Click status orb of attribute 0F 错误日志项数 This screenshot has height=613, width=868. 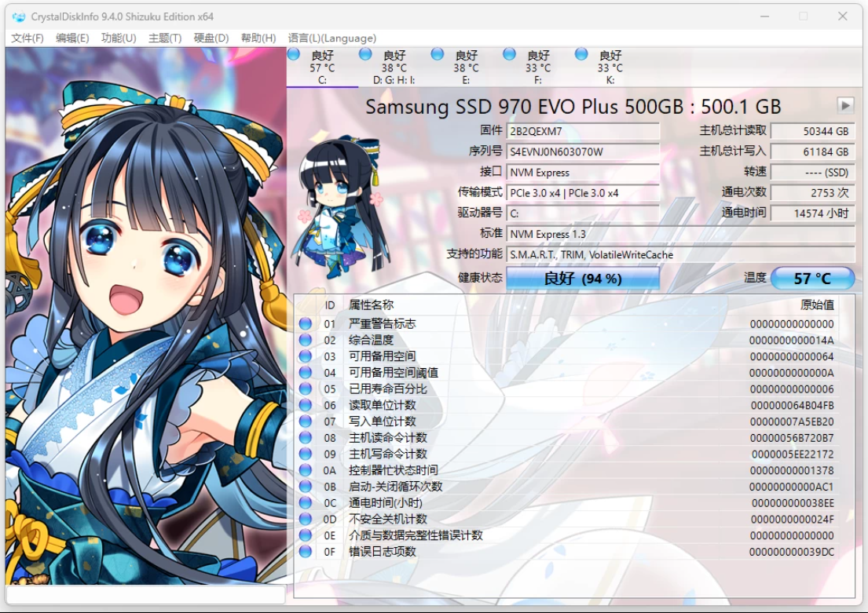pos(305,552)
